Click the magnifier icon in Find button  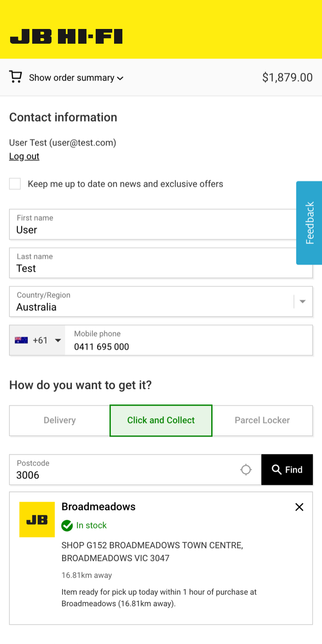276,470
